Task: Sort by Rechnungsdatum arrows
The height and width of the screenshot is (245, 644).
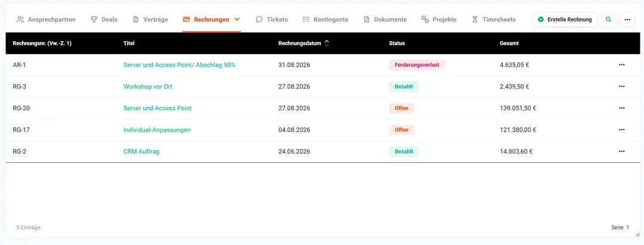Action: pos(327,43)
